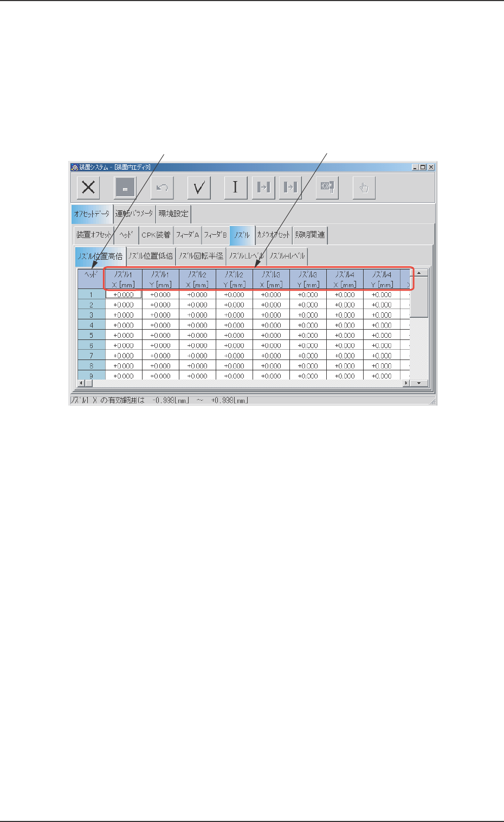The height and width of the screenshot is (822, 504).
Task: Click the horizontal scrollbar right arrow
Action: tap(406, 383)
